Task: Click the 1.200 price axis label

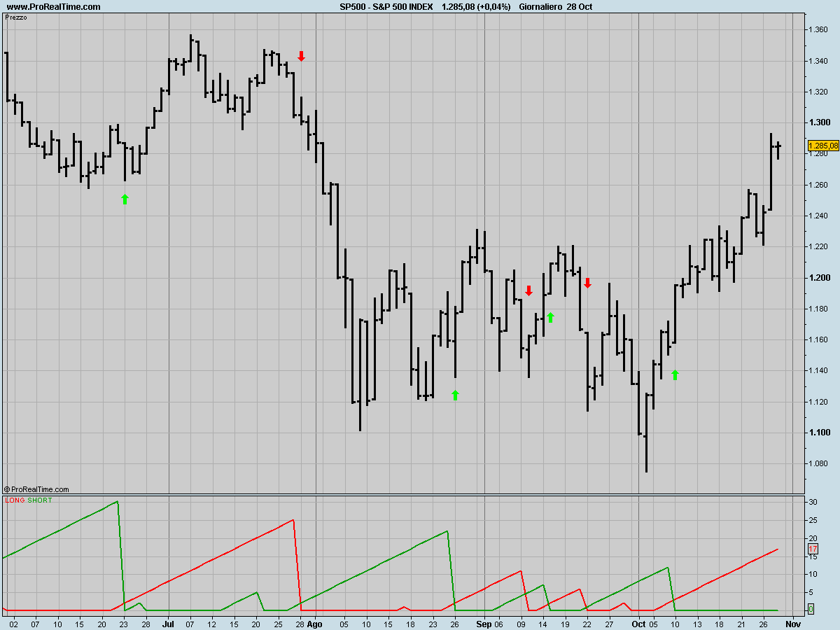Action: (819, 278)
